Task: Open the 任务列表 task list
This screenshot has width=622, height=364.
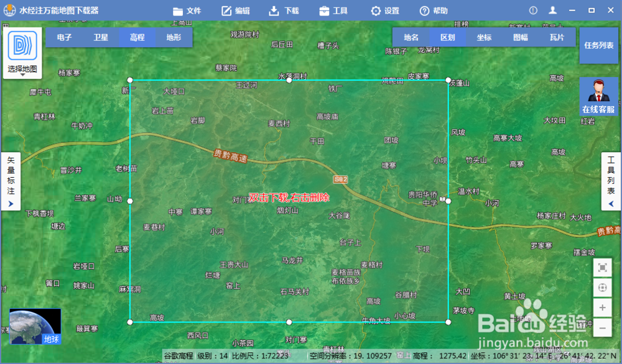Action: pyautogui.click(x=598, y=45)
